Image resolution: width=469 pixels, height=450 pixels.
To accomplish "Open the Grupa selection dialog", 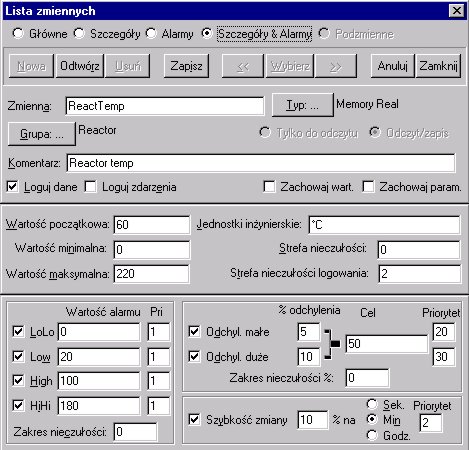I will 42,134.
